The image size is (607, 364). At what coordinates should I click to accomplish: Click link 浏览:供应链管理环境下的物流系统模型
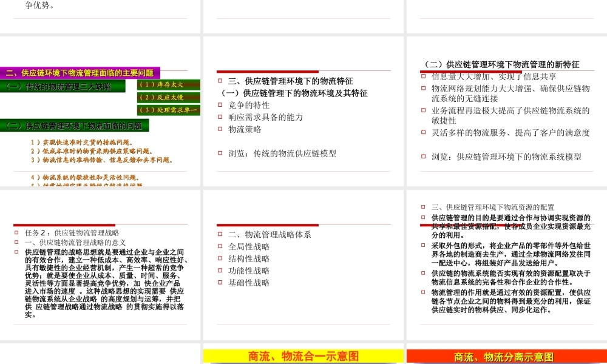[x=506, y=157]
